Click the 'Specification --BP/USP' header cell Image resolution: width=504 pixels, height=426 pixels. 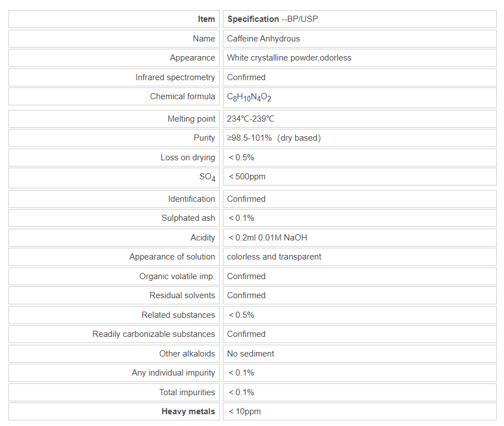[x=273, y=19]
